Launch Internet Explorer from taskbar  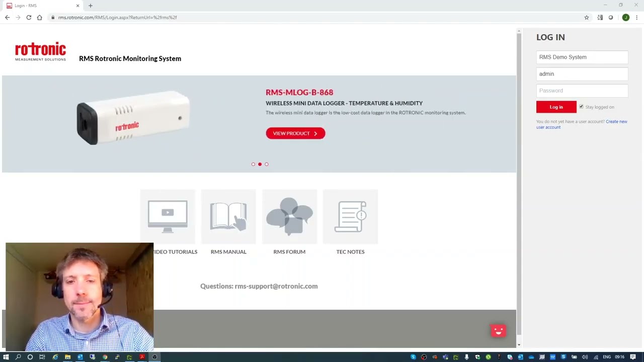pyautogui.click(x=55, y=357)
